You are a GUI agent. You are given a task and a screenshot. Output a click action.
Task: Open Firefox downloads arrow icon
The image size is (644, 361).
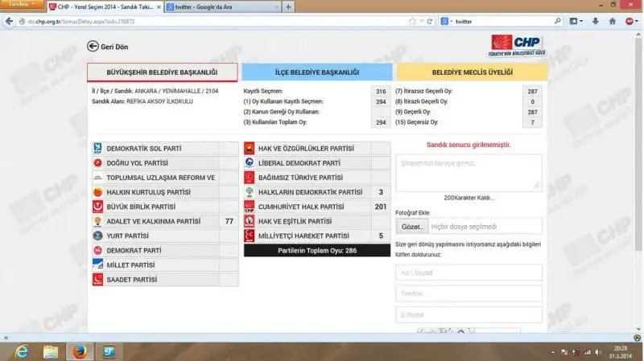[595, 22]
